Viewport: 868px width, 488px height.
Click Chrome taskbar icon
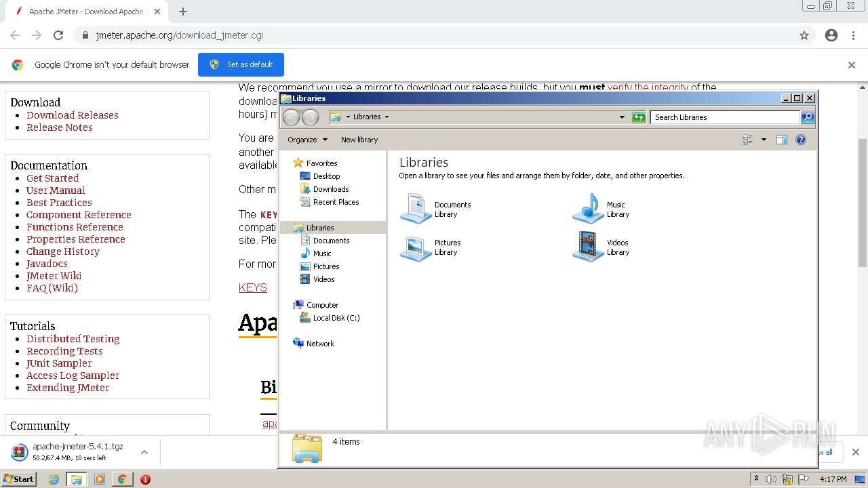point(122,479)
